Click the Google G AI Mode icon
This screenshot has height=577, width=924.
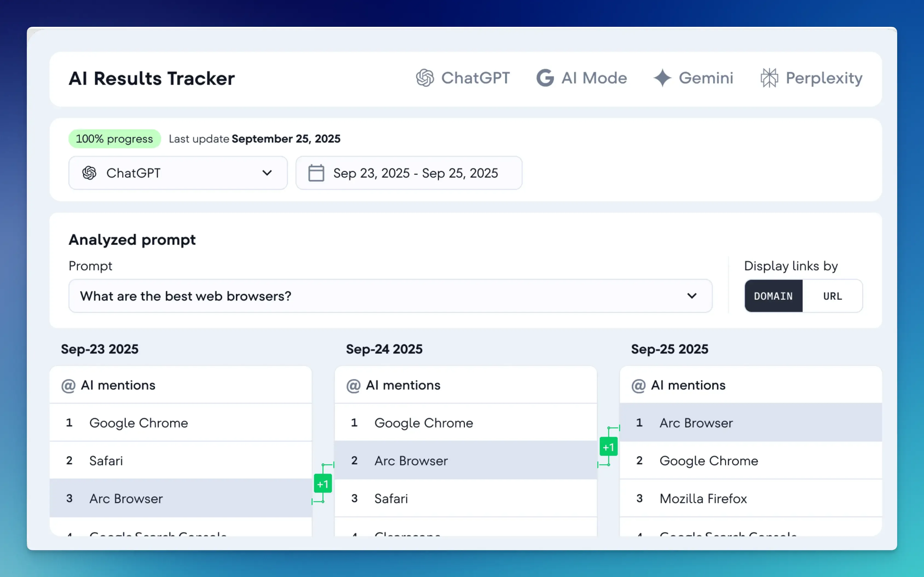coord(545,78)
